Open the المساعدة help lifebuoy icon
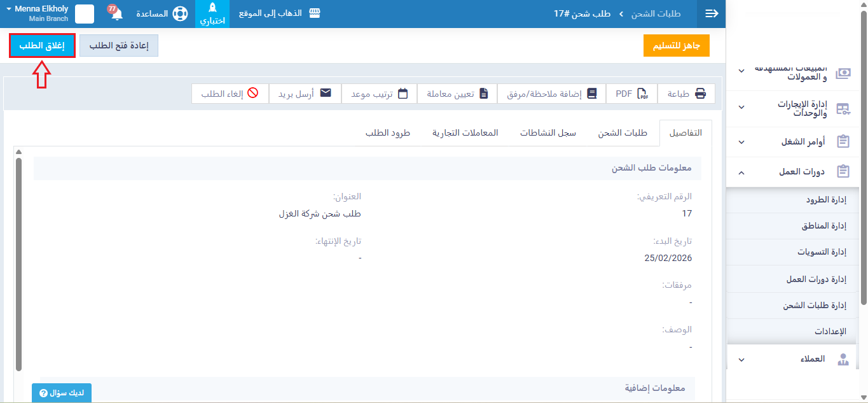 pyautogui.click(x=180, y=14)
